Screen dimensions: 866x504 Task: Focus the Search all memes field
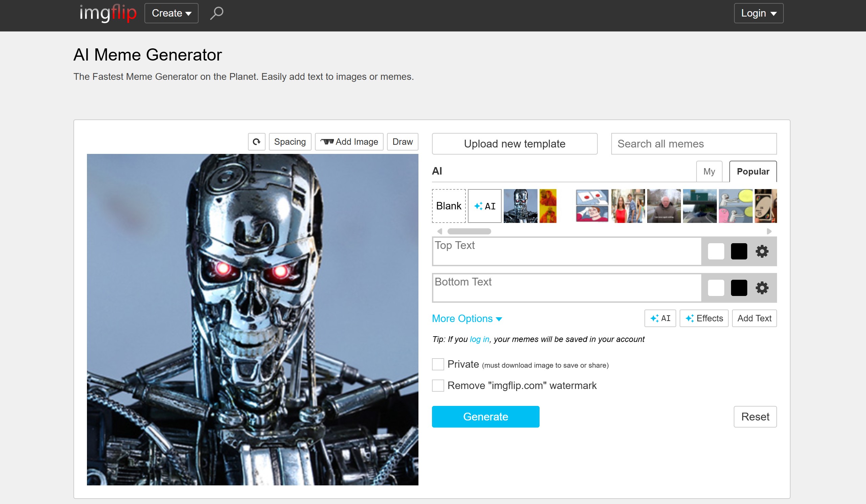click(693, 144)
